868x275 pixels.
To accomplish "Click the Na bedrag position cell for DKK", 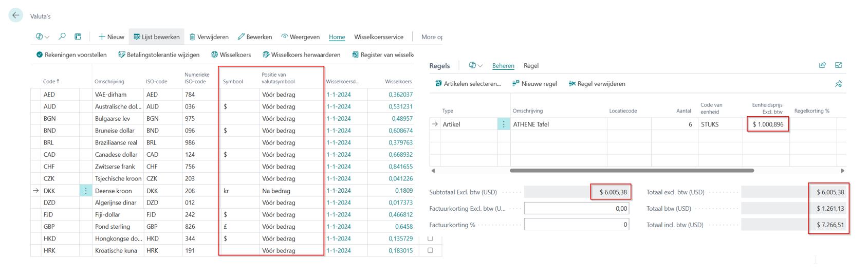I will [x=291, y=191].
